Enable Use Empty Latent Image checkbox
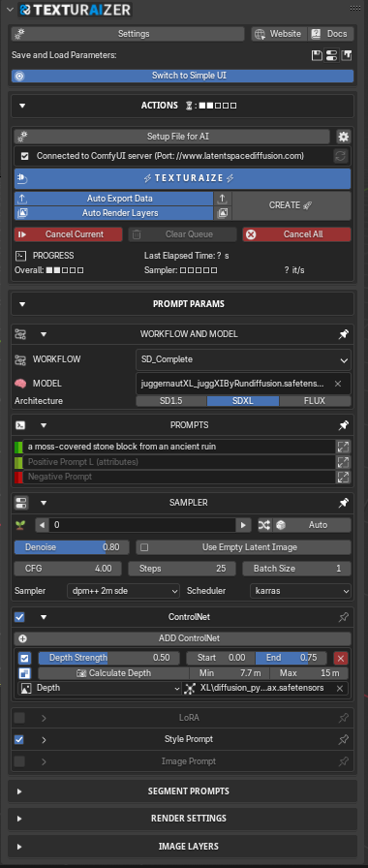Screen dimensions: 368x868 coord(144,547)
